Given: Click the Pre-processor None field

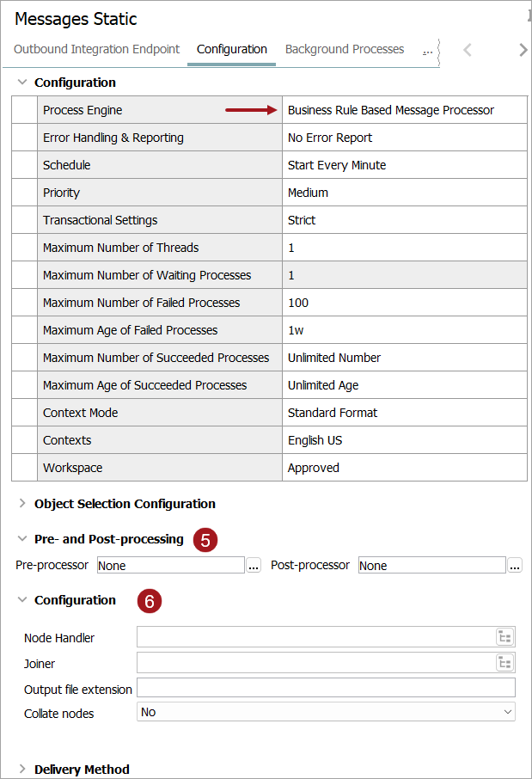Looking at the screenshot, I should [x=170, y=566].
